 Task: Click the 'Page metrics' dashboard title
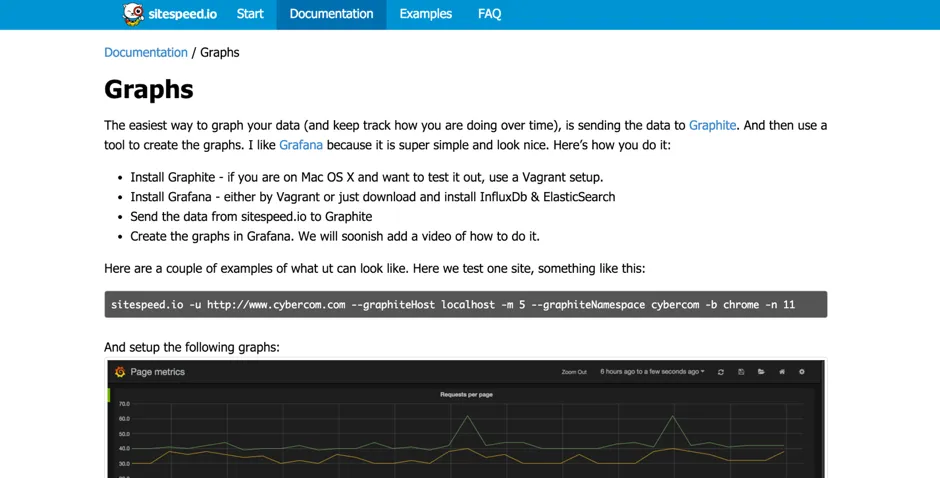tap(157, 372)
